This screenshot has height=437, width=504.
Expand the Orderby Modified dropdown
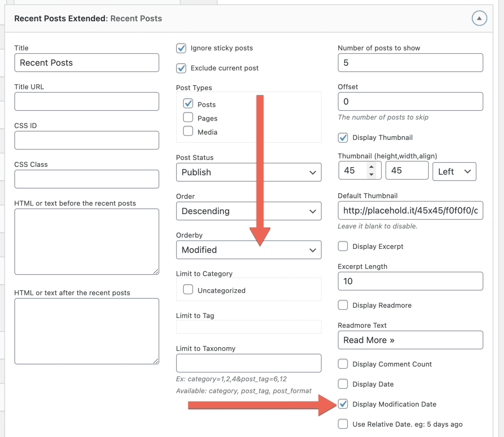(x=249, y=250)
